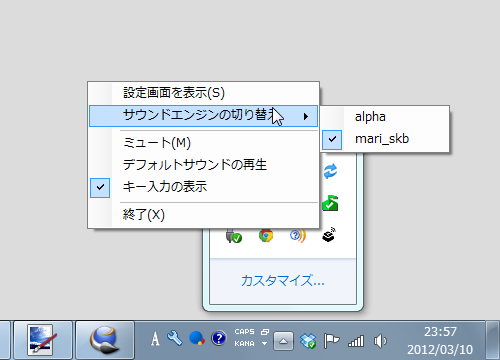The image size is (500, 360).
Task: Click Dropbox tray icon
Action: coord(307,341)
